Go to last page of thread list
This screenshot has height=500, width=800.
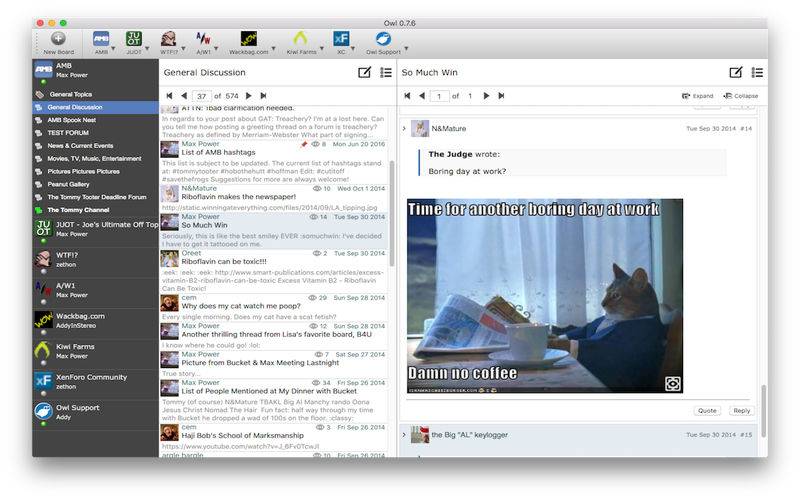coord(263,95)
